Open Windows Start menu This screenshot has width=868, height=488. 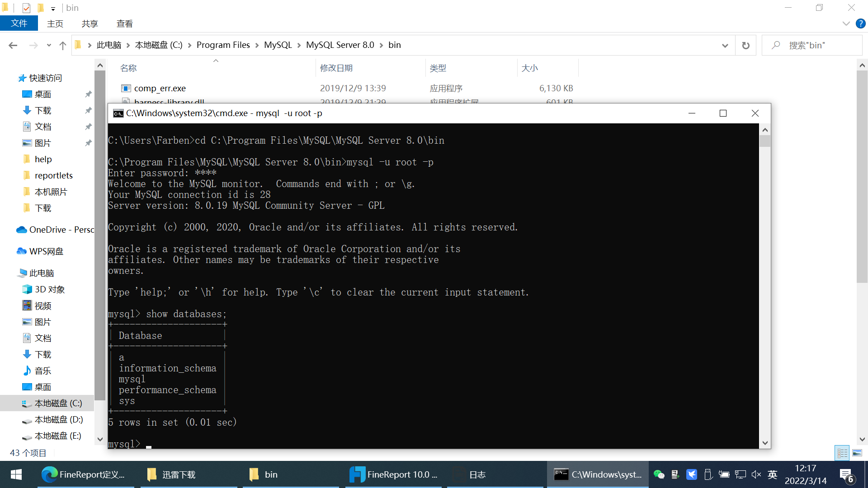click(16, 474)
